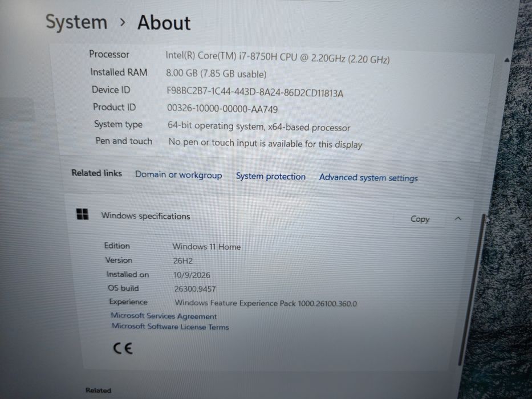Open Advanced system settings link
This screenshot has height=399, width=532.
pyautogui.click(x=368, y=178)
